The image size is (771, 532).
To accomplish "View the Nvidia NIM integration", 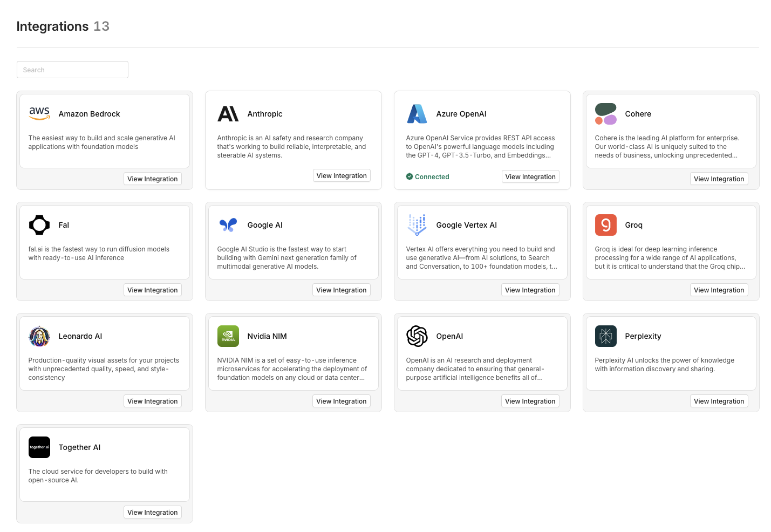I will click(342, 401).
